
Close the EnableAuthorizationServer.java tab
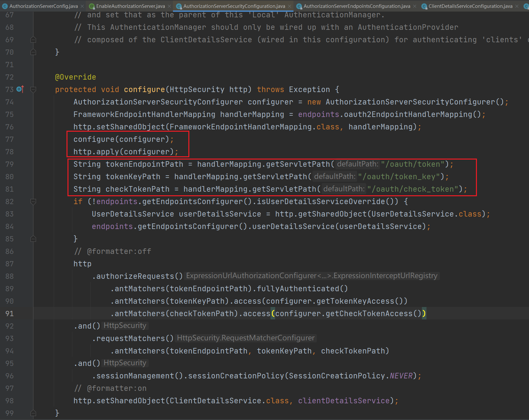click(x=169, y=6)
